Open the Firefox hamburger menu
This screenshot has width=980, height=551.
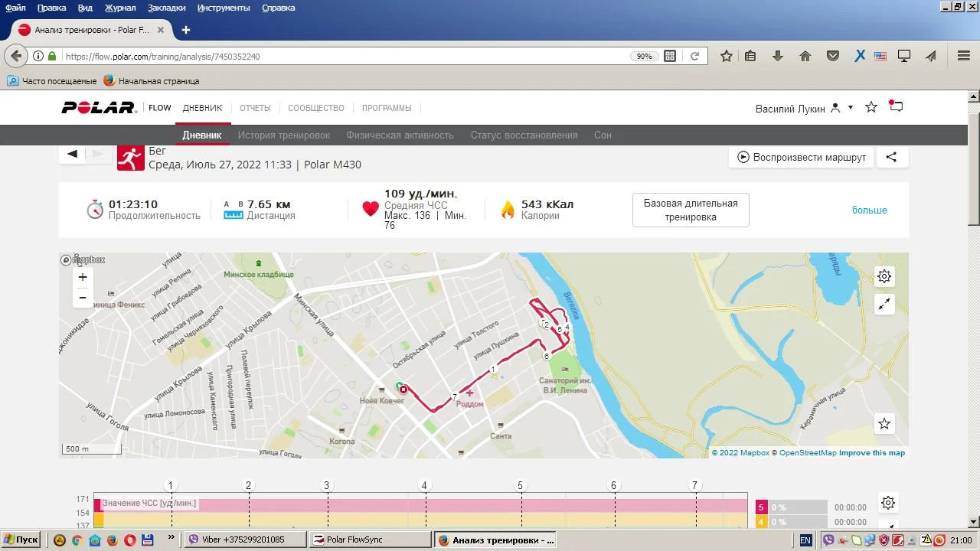[964, 56]
